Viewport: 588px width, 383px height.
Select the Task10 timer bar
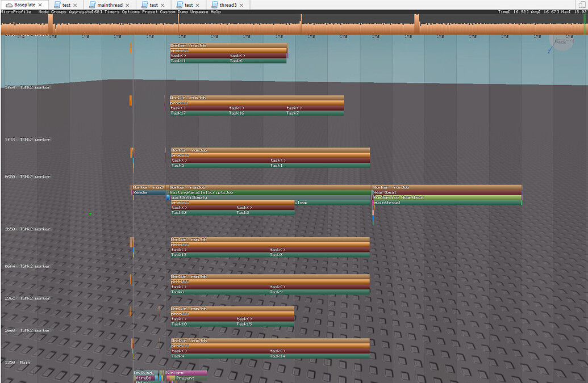203,324
